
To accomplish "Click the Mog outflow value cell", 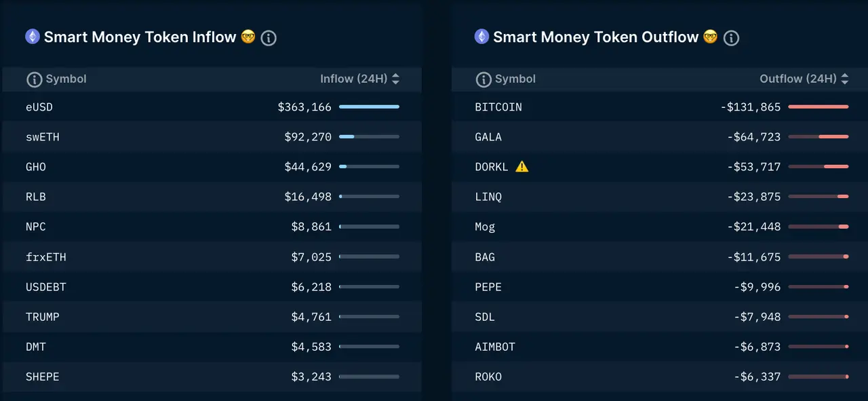I will click(x=759, y=227).
